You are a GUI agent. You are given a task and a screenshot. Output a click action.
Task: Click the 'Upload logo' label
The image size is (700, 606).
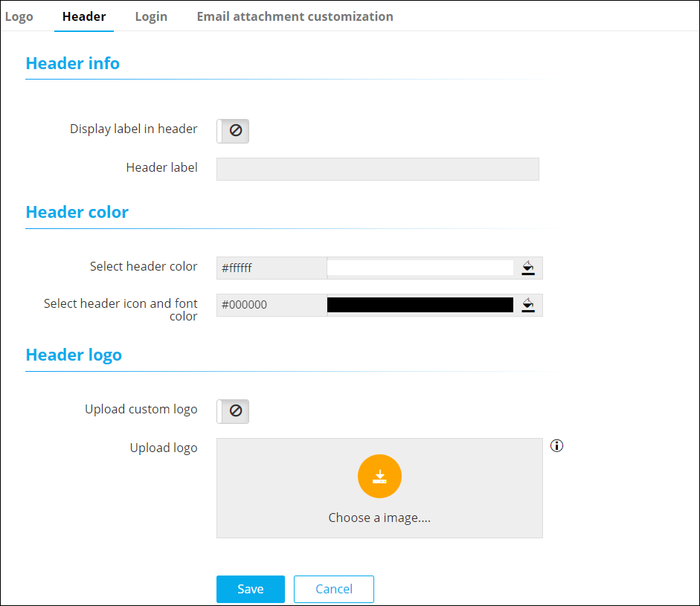click(x=164, y=448)
